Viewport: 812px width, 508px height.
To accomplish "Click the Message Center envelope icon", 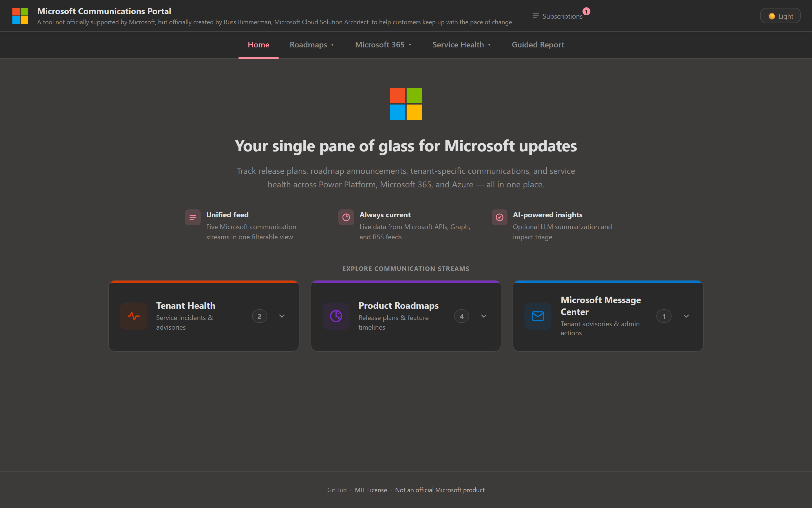I will [x=538, y=316].
